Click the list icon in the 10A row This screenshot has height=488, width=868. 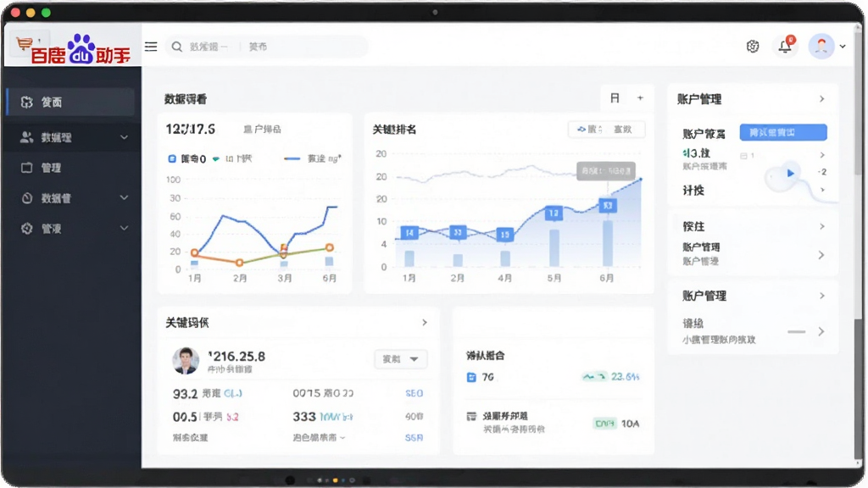(x=471, y=416)
